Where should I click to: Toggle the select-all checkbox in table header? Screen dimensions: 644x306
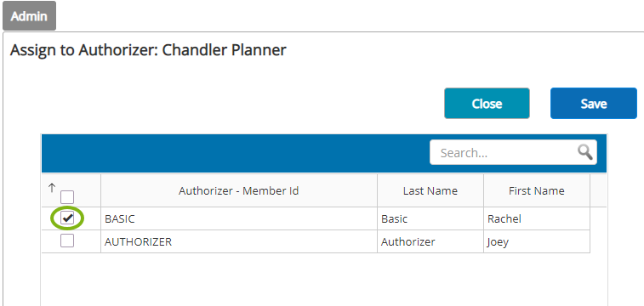tap(67, 197)
